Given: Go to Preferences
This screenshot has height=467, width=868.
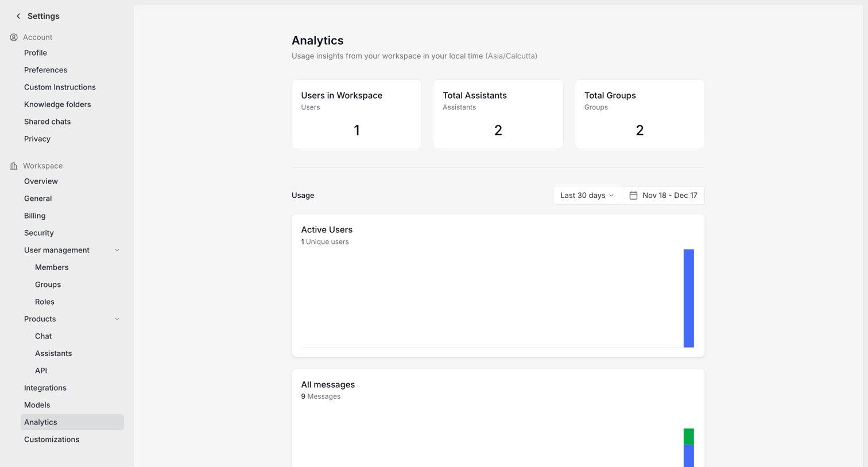Looking at the screenshot, I should [45, 70].
